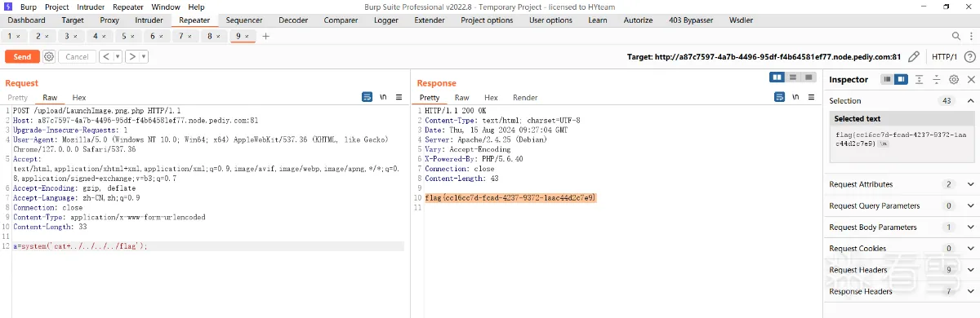Open Request panel hamburger menu
This screenshot has height=318, width=980.
pyautogui.click(x=399, y=97)
